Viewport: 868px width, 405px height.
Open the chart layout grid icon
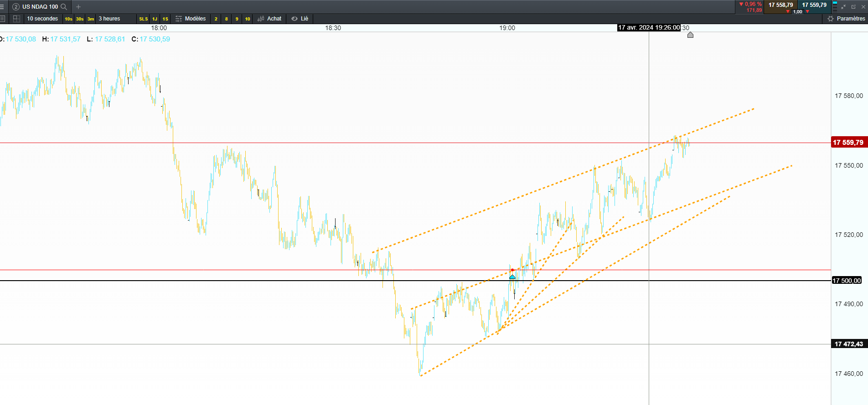[x=16, y=19]
